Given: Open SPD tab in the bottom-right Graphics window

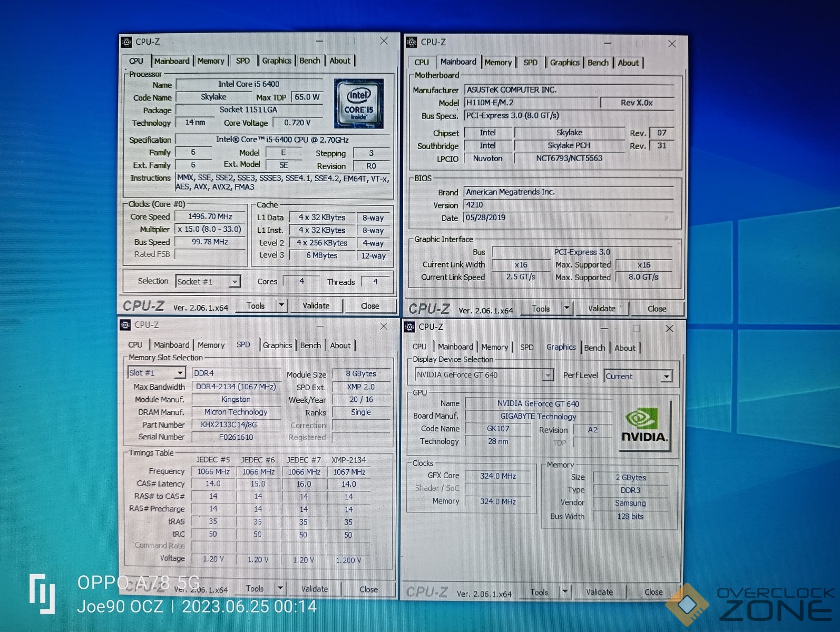Looking at the screenshot, I should click(526, 348).
